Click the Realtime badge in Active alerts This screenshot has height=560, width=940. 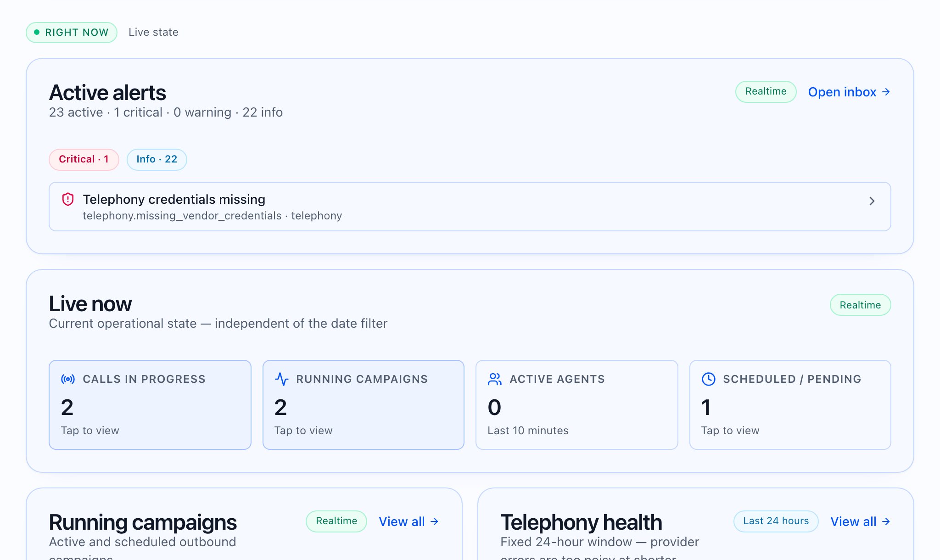pyautogui.click(x=766, y=91)
